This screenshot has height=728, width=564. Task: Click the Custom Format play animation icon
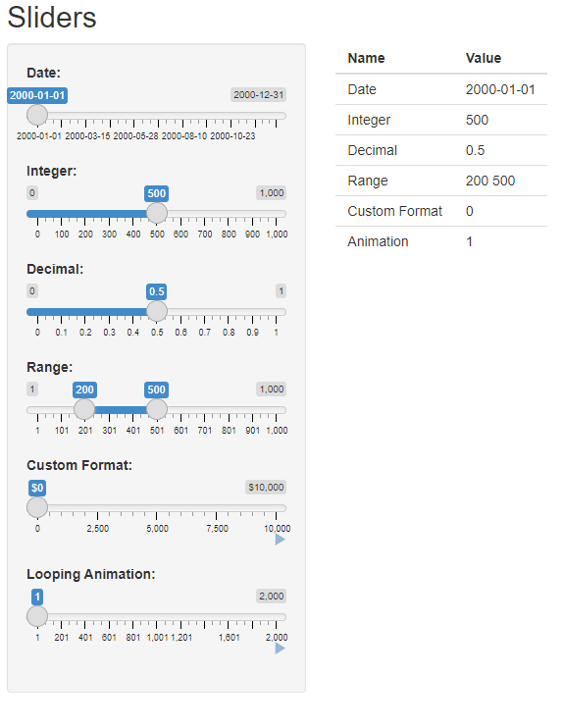click(x=280, y=540)
